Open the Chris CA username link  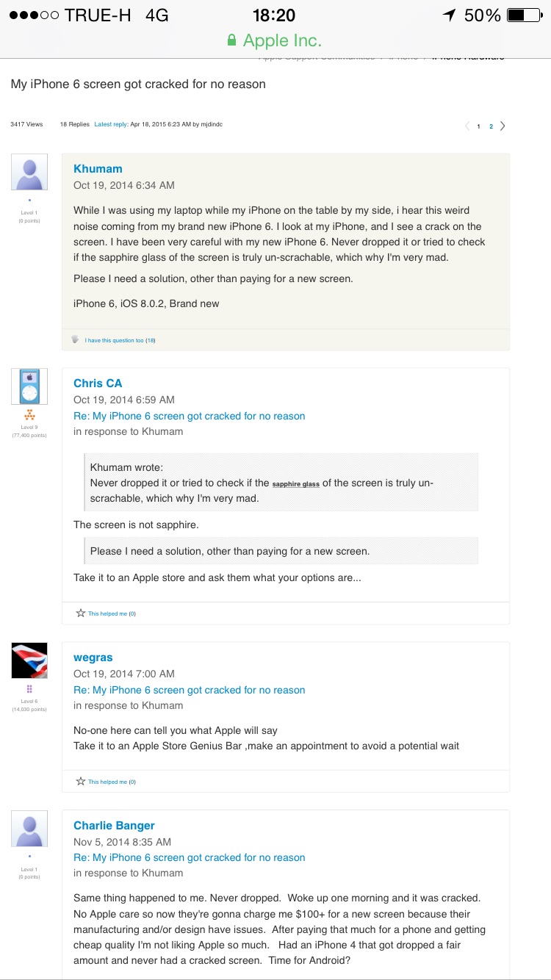(x=98, y=383)
